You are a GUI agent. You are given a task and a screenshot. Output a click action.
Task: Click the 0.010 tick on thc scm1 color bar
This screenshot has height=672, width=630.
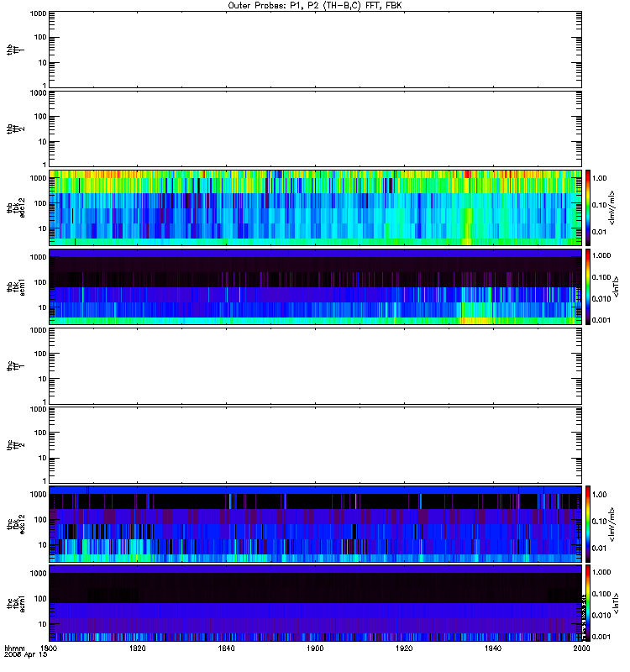pyautogui.click(x=601, y=616)
